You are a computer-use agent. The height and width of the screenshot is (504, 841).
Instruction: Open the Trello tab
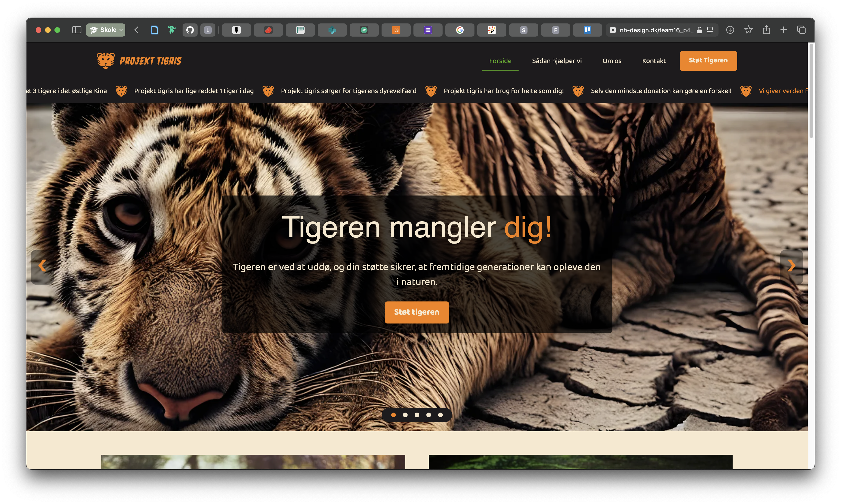(587, 30)
